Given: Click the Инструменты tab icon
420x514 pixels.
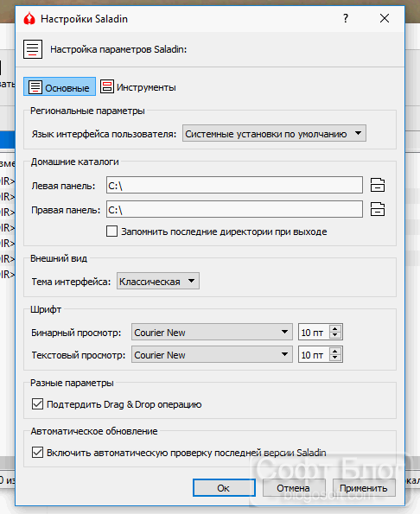Looking at the screenshot, I should point(107,86).
